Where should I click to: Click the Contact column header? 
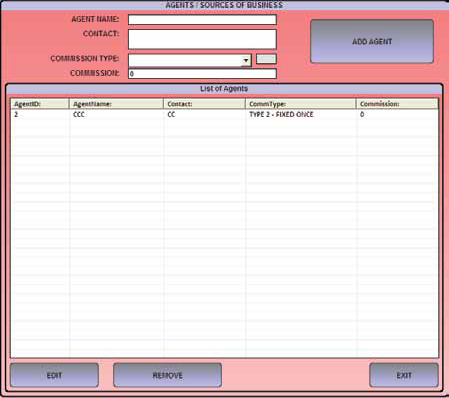point(205,104)
